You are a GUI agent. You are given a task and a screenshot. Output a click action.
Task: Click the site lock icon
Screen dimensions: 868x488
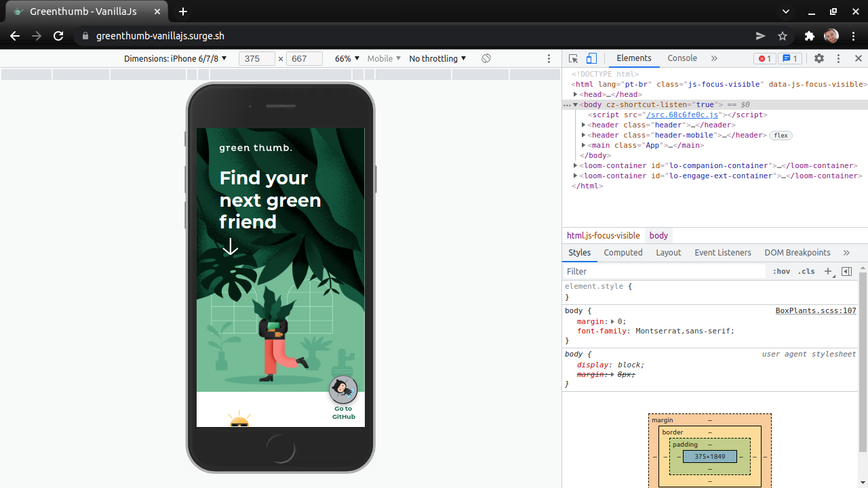pyautogui.click(x=85, y=36)
